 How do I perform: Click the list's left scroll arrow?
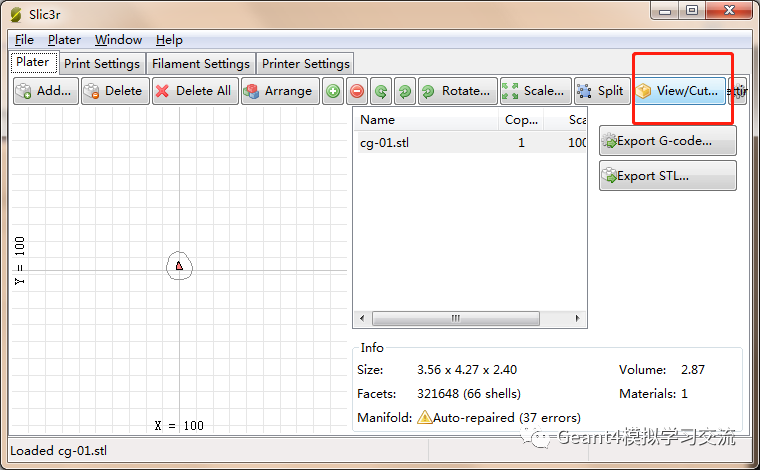(362, 318)
